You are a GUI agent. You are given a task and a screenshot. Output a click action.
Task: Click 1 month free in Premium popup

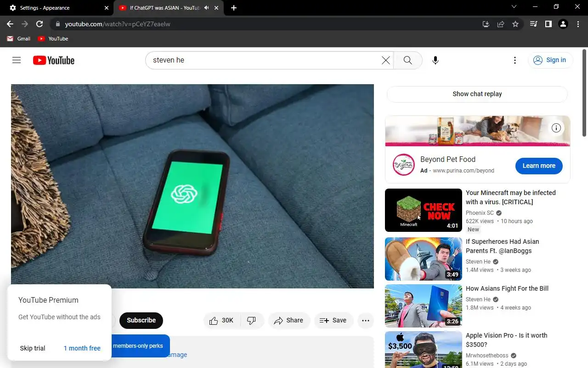82,348
